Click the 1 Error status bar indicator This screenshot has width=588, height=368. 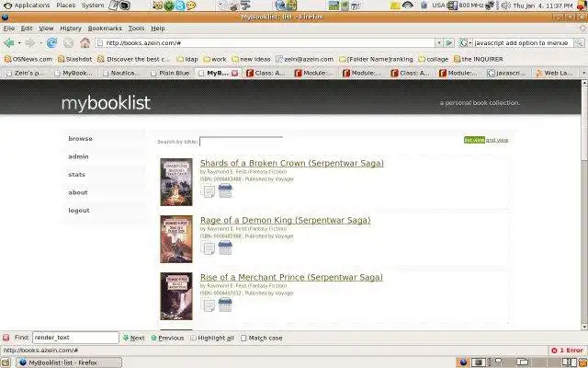[567, 351]
